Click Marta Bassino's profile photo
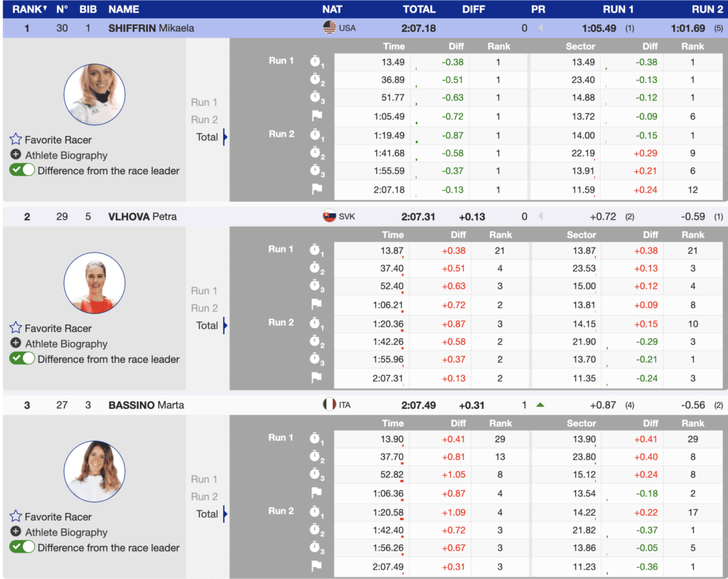 (x=94, y=472)
